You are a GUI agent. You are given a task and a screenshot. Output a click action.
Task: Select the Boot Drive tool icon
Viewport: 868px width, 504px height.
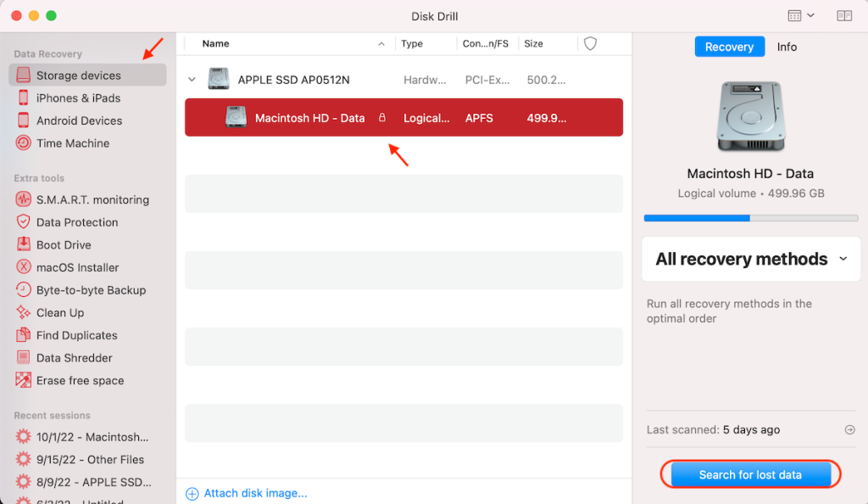click(23, 245)
